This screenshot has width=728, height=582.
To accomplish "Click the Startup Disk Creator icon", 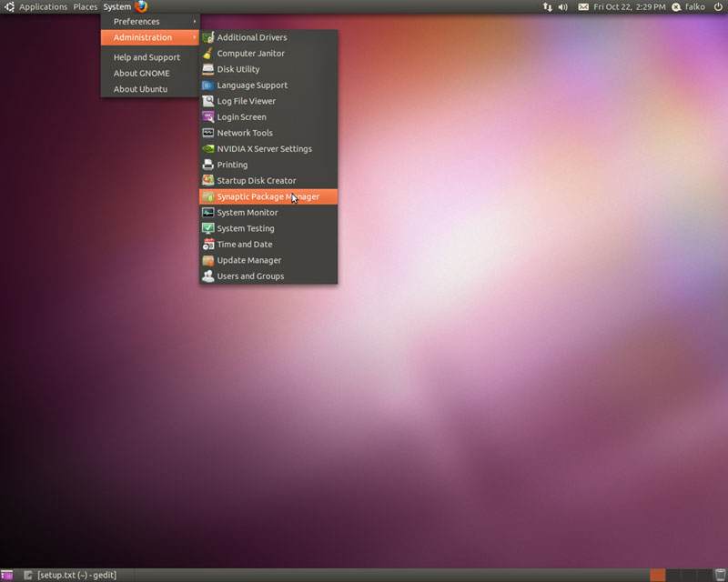I will tap(208, 181).
